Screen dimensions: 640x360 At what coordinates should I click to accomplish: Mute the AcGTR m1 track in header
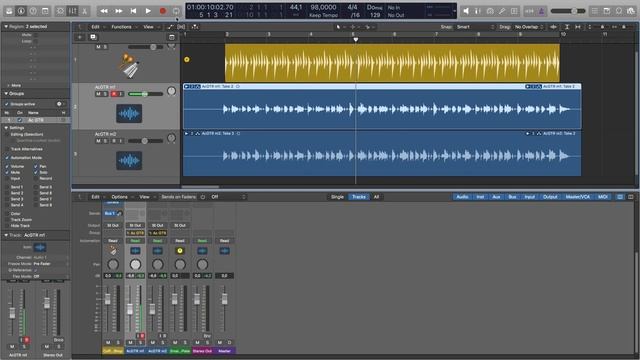(x=98, y=94)
